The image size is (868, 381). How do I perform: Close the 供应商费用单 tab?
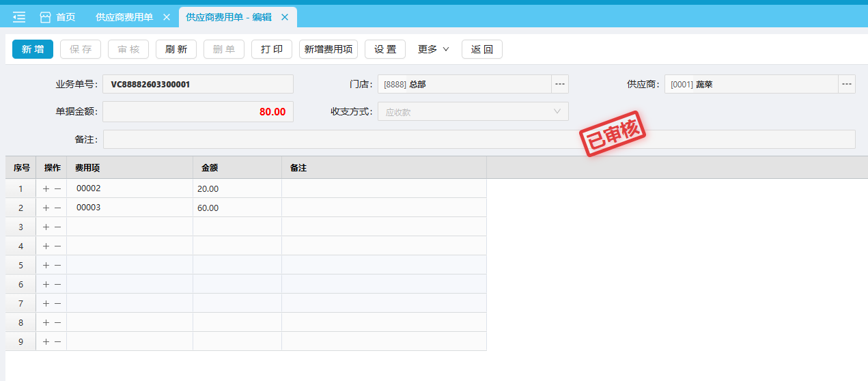[167, 17]
